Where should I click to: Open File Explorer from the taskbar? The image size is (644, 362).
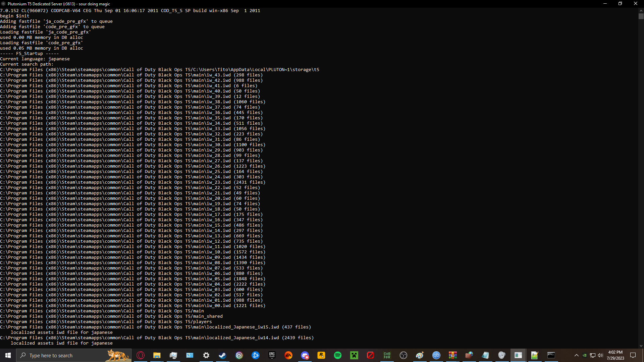click(x=157, y=355)
